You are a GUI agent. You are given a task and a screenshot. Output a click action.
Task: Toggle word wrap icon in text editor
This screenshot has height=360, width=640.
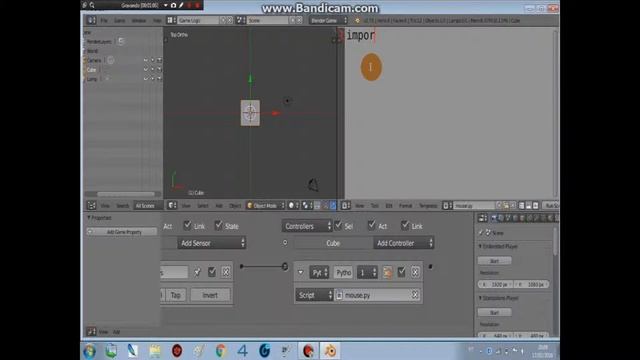coord(529,206)
